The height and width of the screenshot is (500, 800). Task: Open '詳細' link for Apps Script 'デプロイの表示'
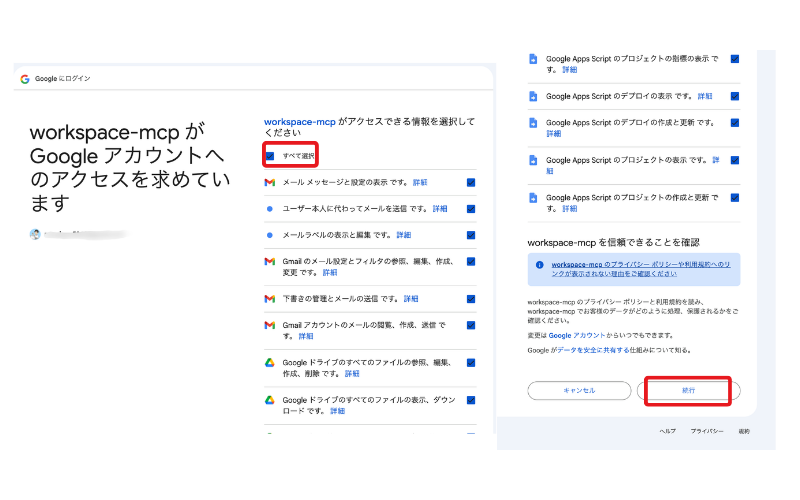coord(705,96)
